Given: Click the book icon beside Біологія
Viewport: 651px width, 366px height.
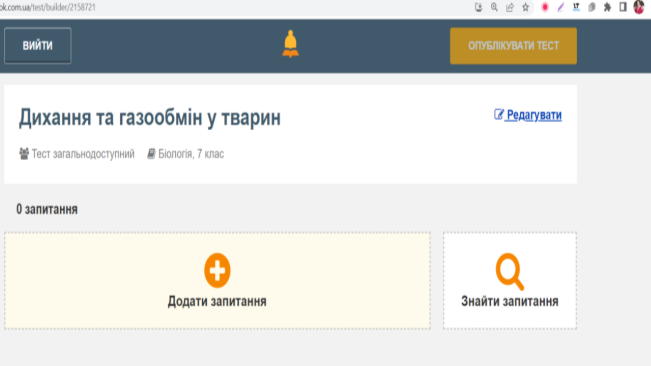Looking at the screenshot, I should (x=151, y=154).
